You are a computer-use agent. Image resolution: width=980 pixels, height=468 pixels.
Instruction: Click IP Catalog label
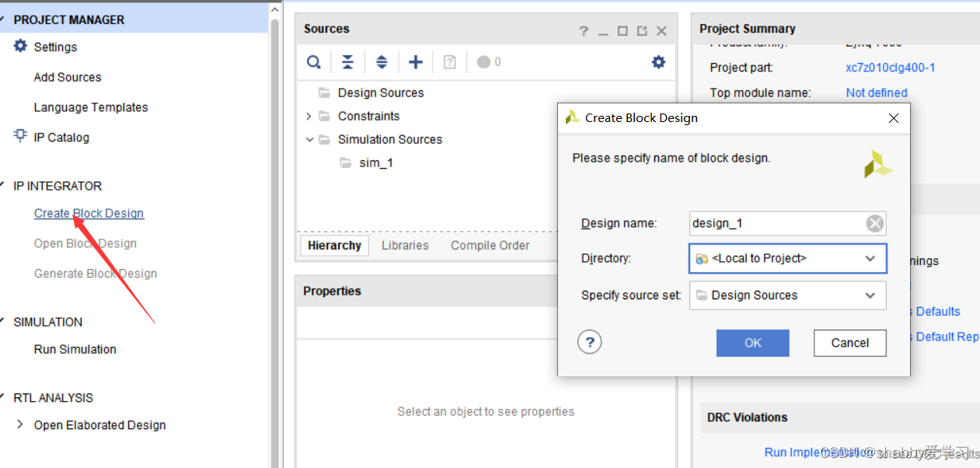pyautogui.click(x=61, y=138)
